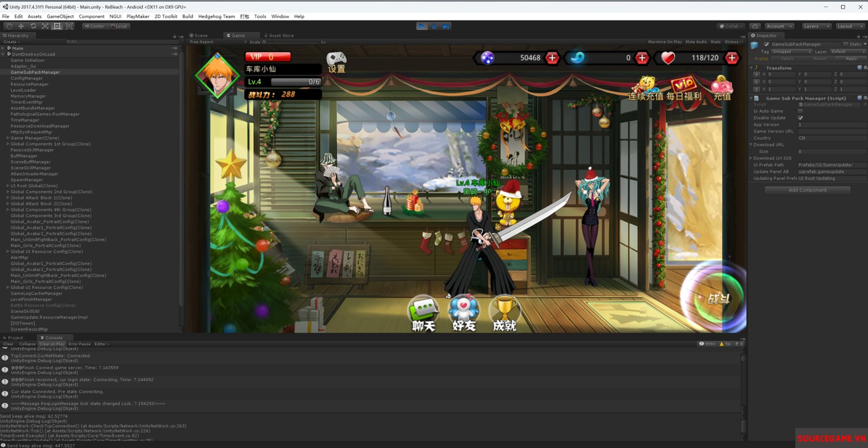Viewport: 868px width, 448px height.
Task: Enable the Is Auto Game checkbox
Action: click(x=800, y=111)
